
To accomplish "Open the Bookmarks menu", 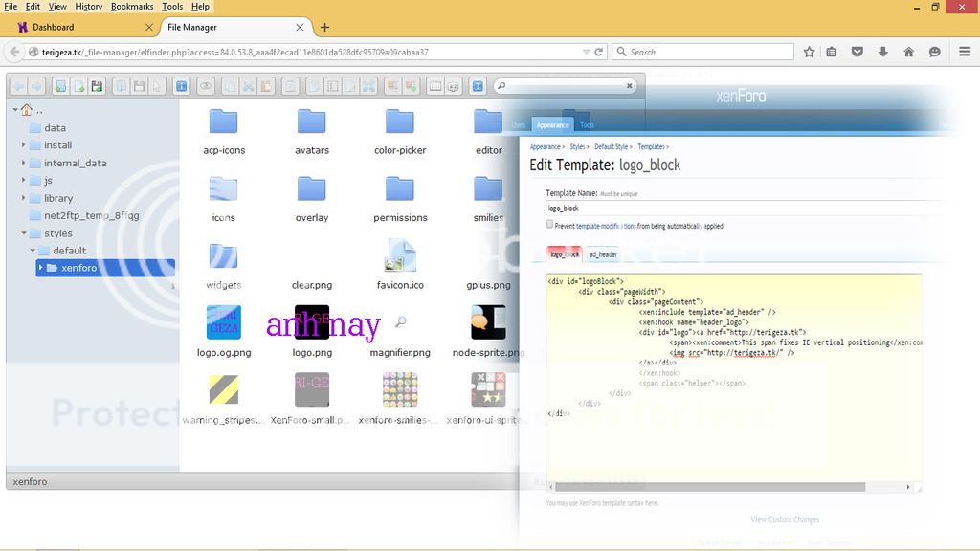I will 131,7.
